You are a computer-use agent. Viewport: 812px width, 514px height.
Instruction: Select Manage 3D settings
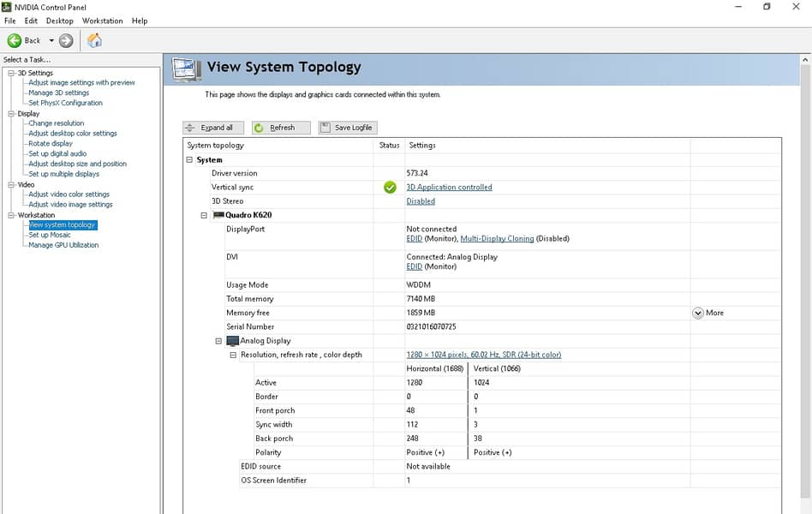[58, 93]
